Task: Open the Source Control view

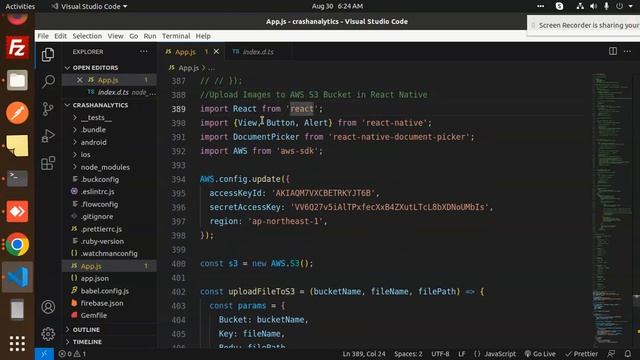Action: pyautogui.click(x=48, y=109)
